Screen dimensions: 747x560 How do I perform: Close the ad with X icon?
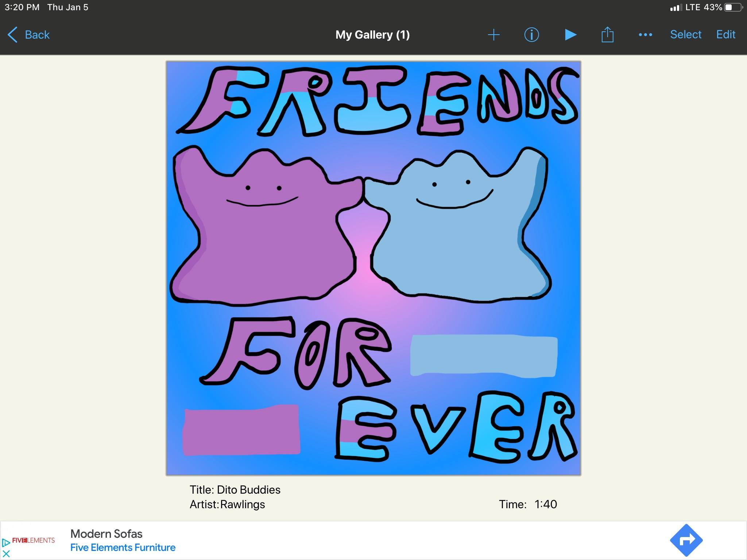6,554
